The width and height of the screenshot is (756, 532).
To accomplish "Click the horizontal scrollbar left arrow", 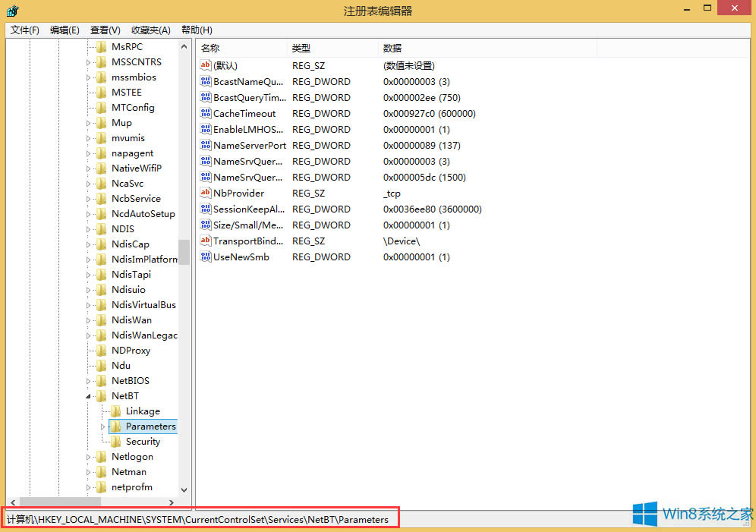I will click(12, 502).
